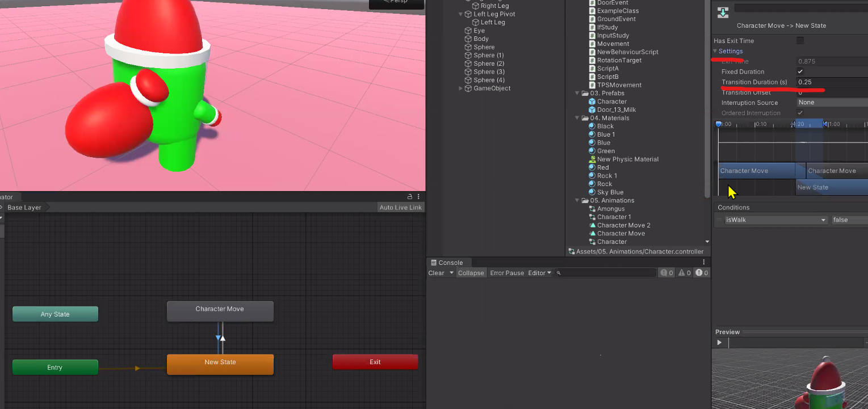Open the Clear dropdown arrow in Console
The width and height of the screenshot is (868, 409).
[x=452, y=273]
